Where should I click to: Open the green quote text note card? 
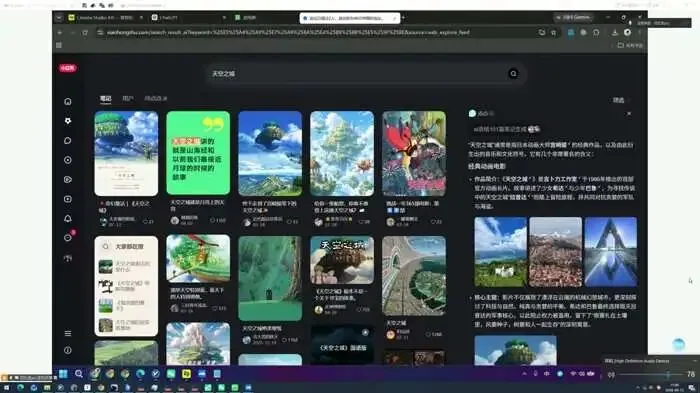198,153
